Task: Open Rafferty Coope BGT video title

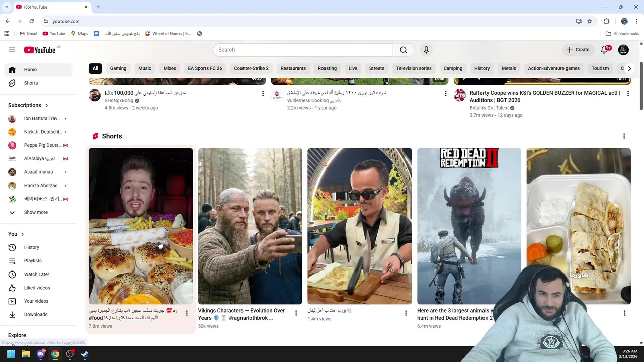Action: coord(544,96)
